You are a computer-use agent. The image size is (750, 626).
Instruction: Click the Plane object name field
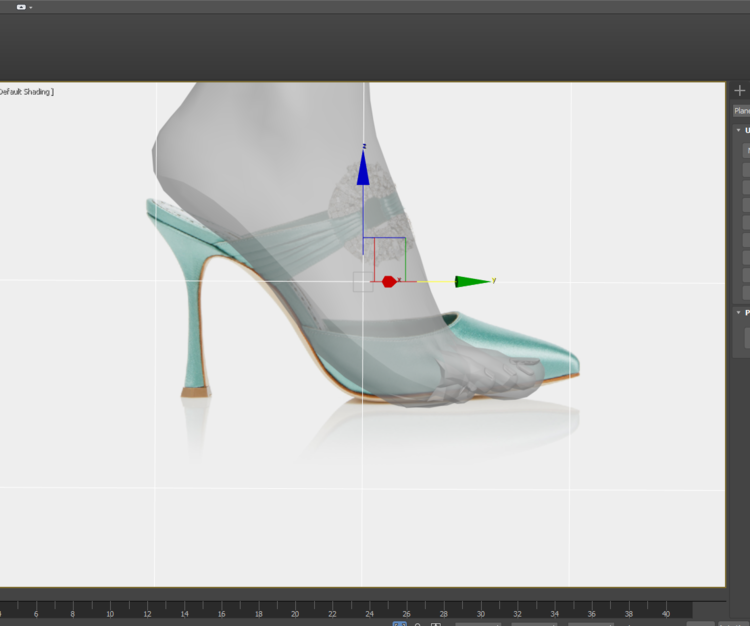(742, 111)
